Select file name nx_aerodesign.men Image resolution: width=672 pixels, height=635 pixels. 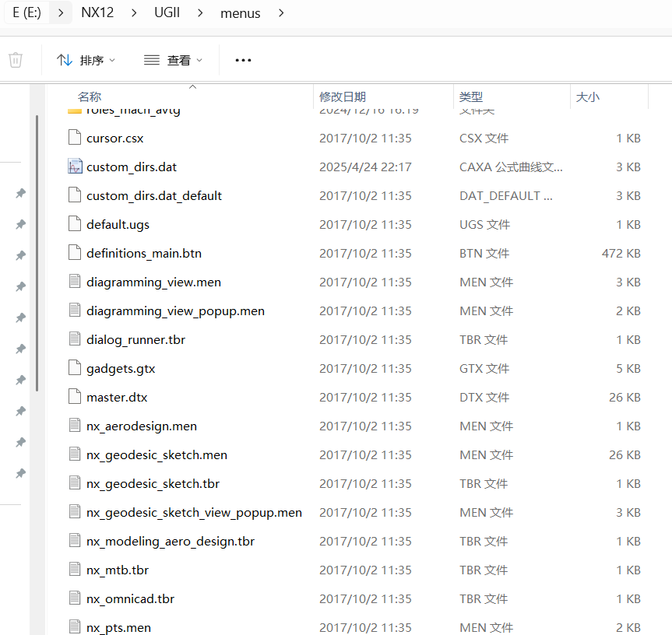[142, 426]
